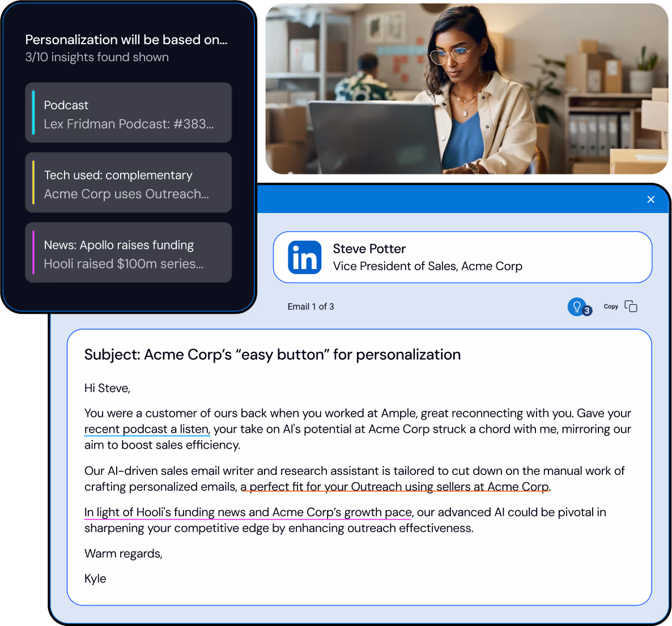Screen dimensions: 672x626
Task: Select the Steve Potter contact card
Action: click(463, 257)
